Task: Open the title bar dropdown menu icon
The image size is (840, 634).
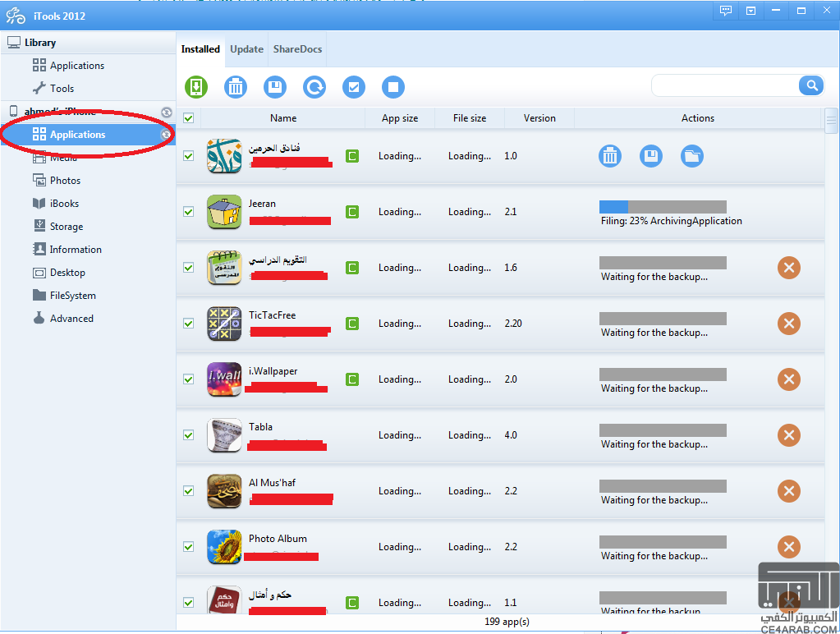Action: 751,11
